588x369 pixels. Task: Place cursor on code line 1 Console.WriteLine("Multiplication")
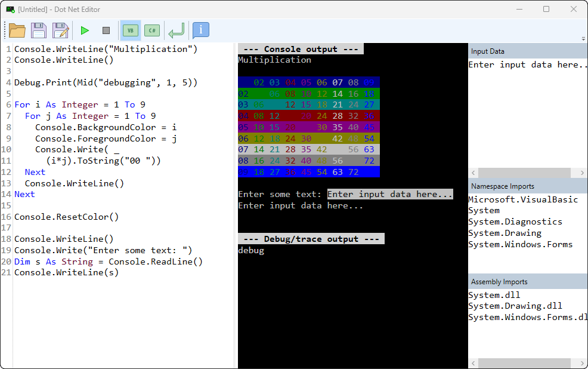(106, 49)
